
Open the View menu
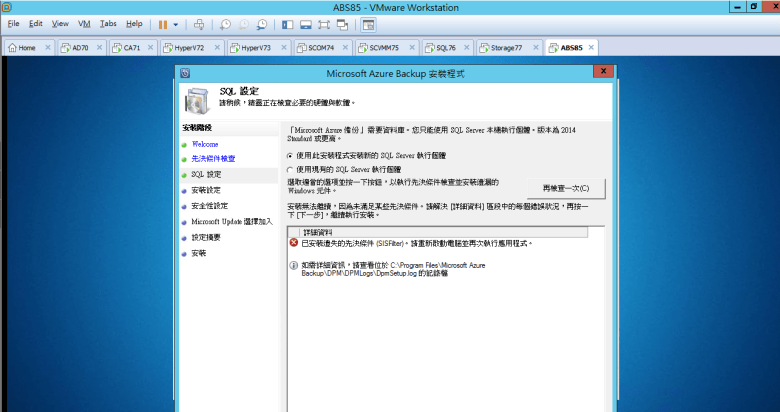click(x=60, y=23)
